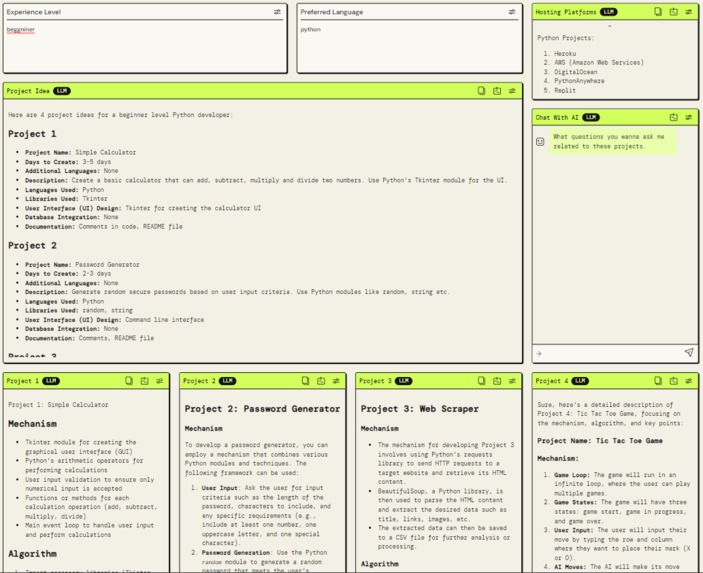Click the save icon on Project Idea card

(497, 91)
